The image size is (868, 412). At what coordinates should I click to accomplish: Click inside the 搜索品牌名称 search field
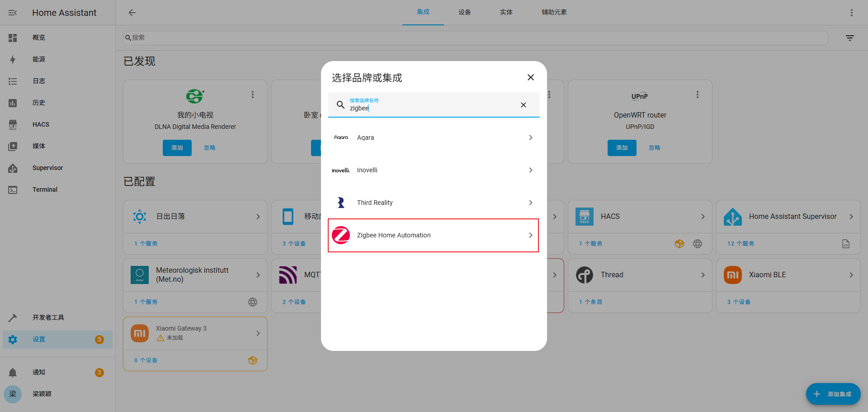[429, 108]
